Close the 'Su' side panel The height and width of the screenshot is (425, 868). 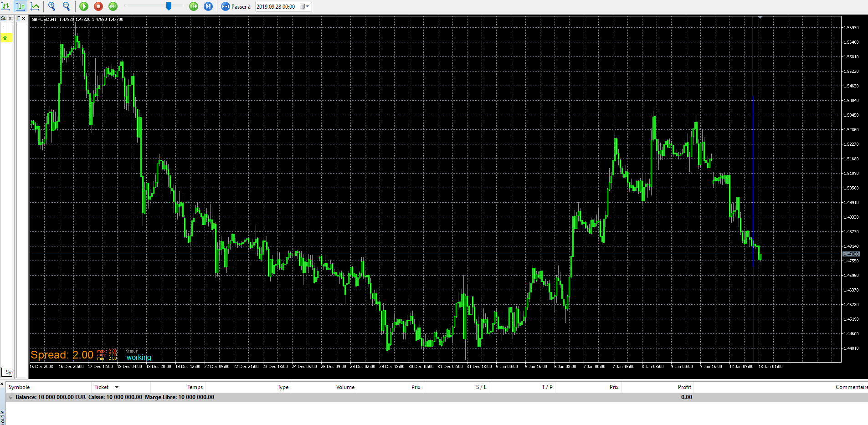[x=10, y=19]
